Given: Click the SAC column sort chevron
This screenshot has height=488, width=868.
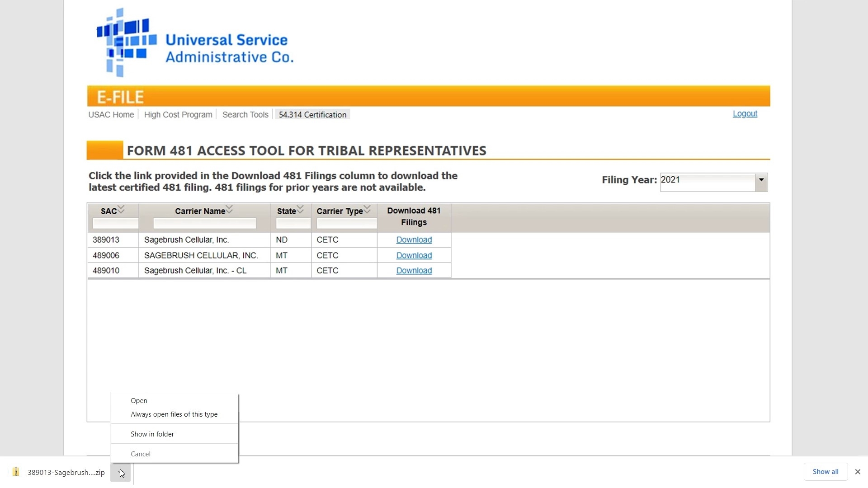Looking at the screenshot, I should coord(121,210).
